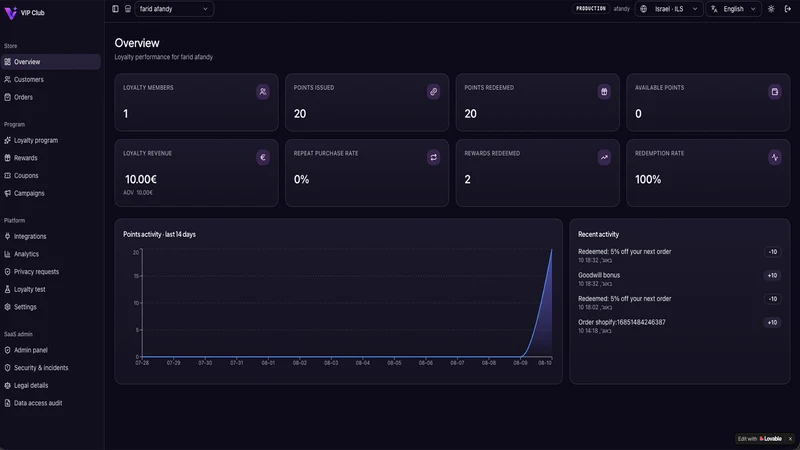Click the Recent activity heading
Screen dimensions: 800x450
[x=598, y=235]
